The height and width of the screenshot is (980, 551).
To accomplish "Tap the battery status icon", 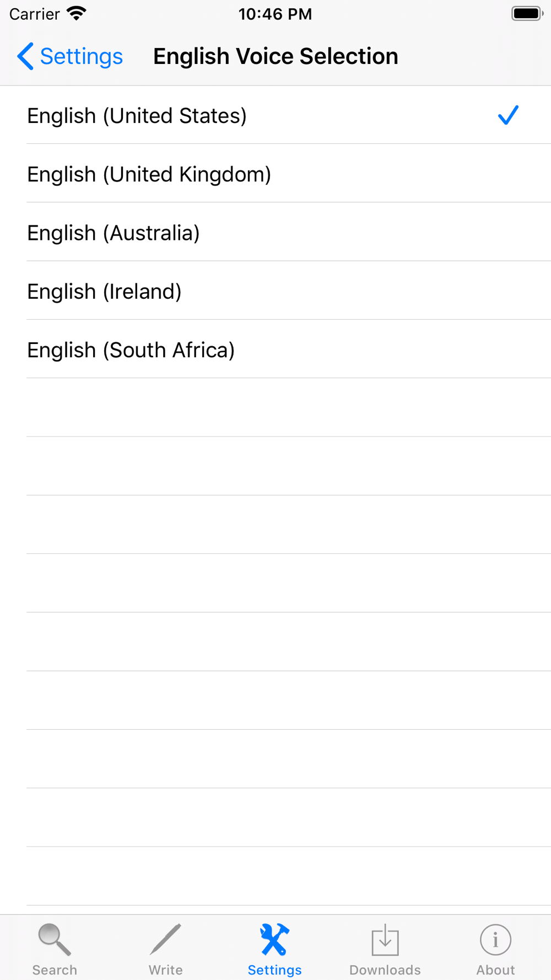I will pos(527,13).
